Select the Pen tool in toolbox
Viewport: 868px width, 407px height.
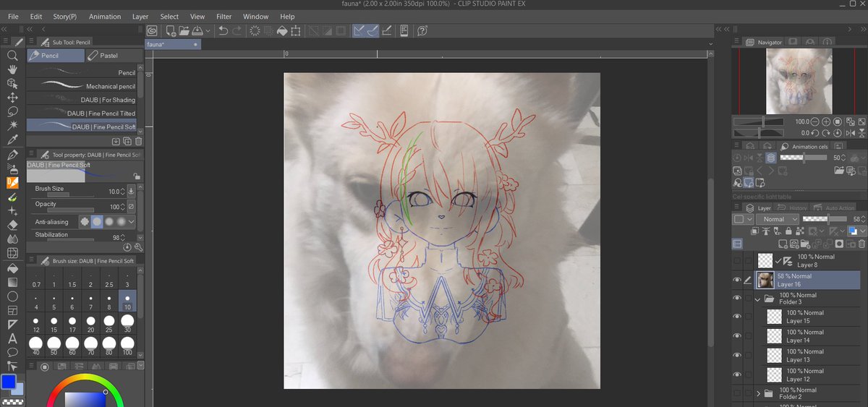tap(12, 155)
